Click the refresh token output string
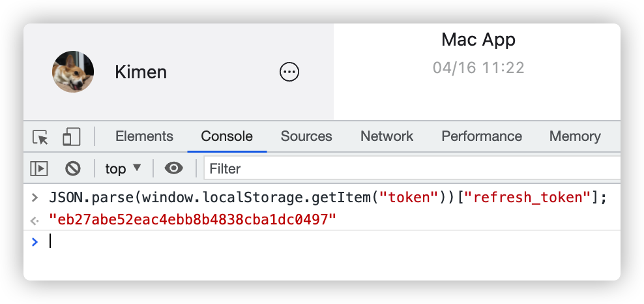Screen dimensions: 644x304 (x=192, y=220)
